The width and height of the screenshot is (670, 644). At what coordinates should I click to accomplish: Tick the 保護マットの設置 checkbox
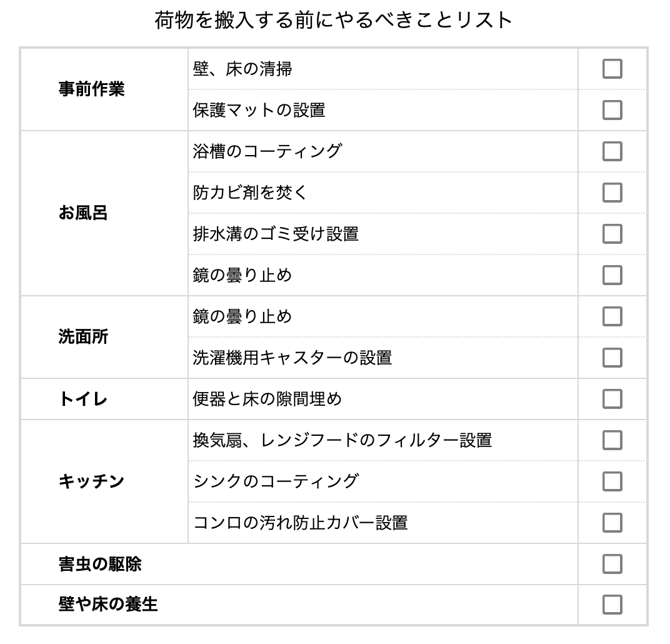click(612, 110)
